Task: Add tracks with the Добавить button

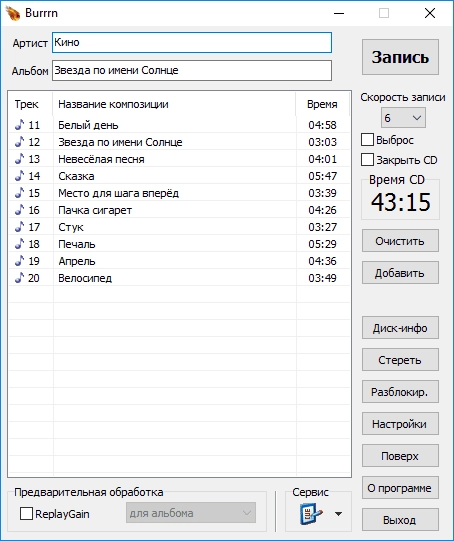Action: tap(400, 273)
